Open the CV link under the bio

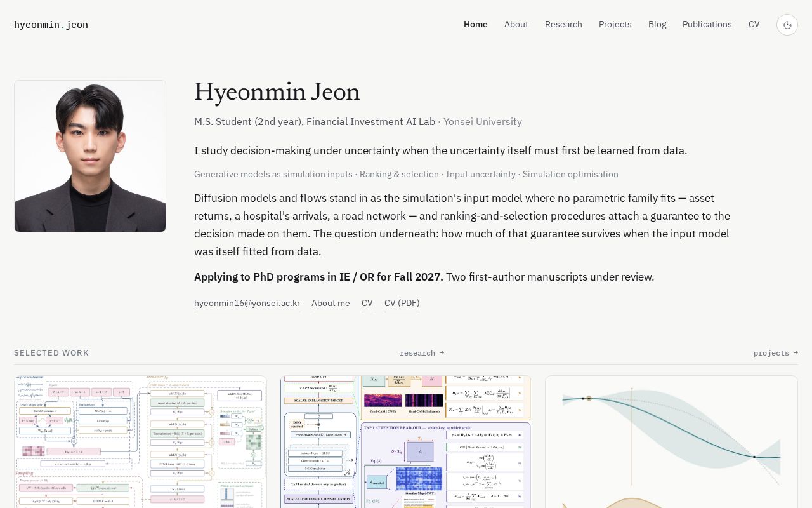coord(367,303)
